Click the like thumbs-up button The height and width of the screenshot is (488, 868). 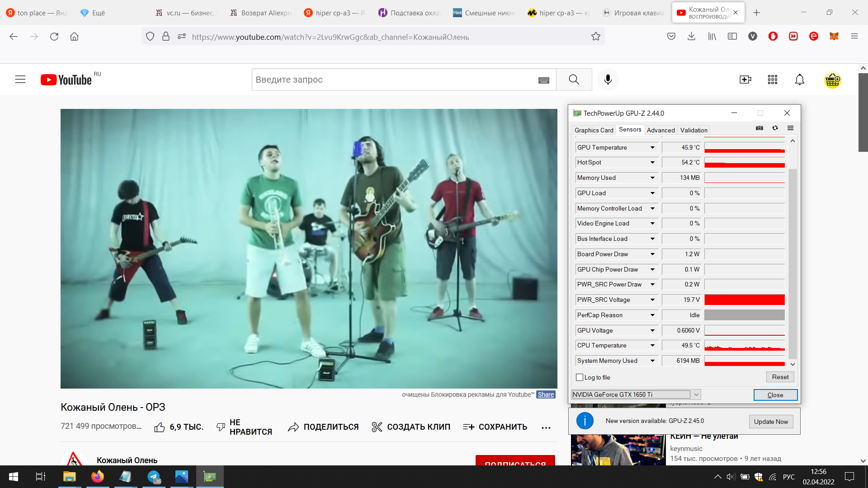(160, 427)
